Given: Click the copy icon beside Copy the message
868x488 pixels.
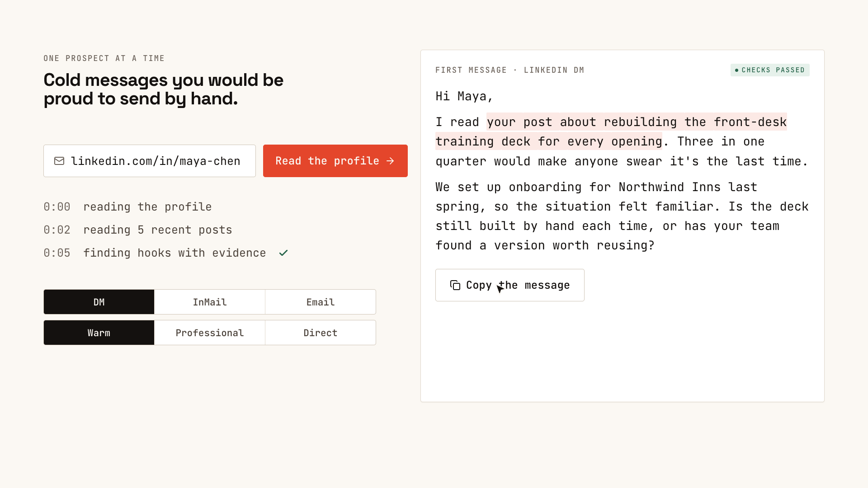Looking at the screenshot, I should 455,285.
